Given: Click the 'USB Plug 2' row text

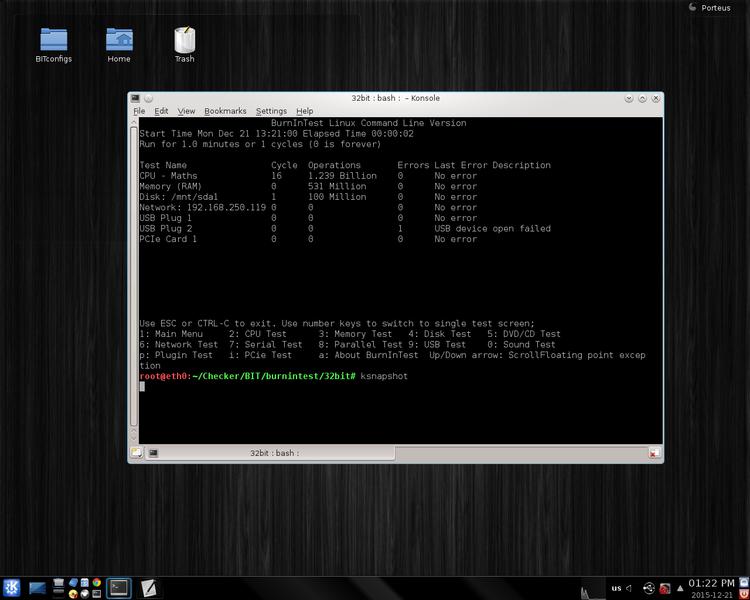Looking at the screenshot, I should (166, 229).
